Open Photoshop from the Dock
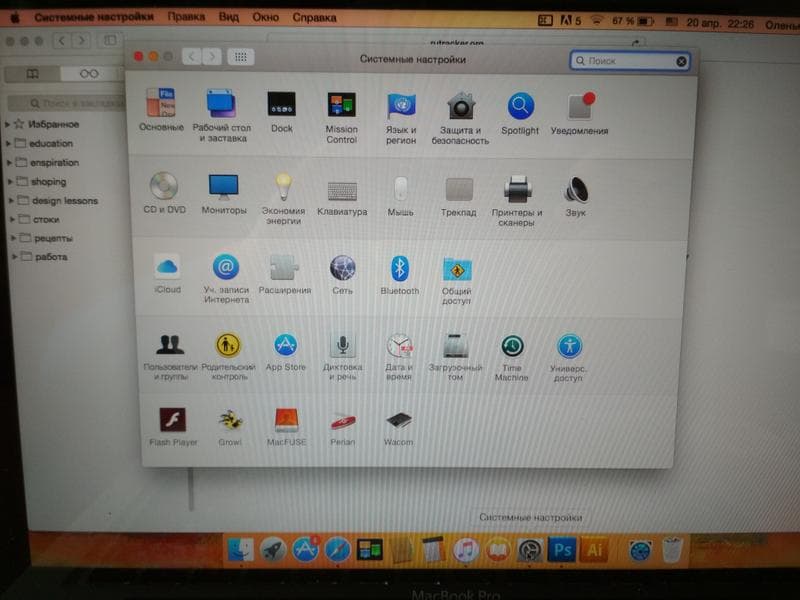The image size is (800, 600). (x=562, y=550)
